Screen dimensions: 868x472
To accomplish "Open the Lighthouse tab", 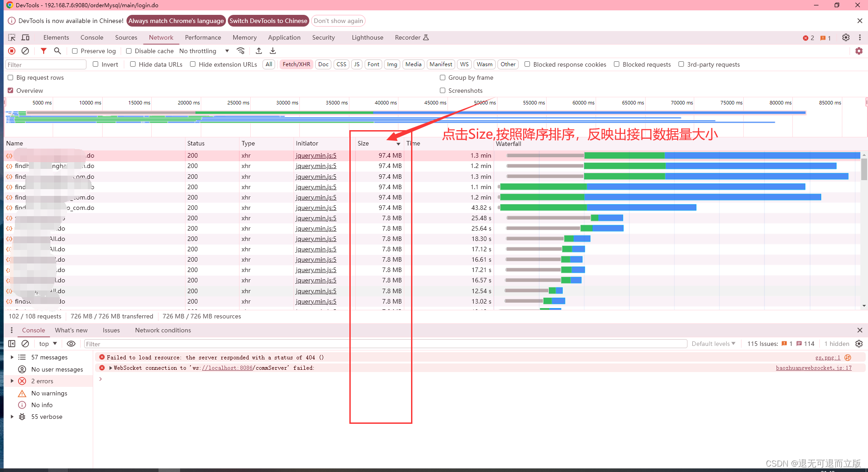I will click(367, 37).
